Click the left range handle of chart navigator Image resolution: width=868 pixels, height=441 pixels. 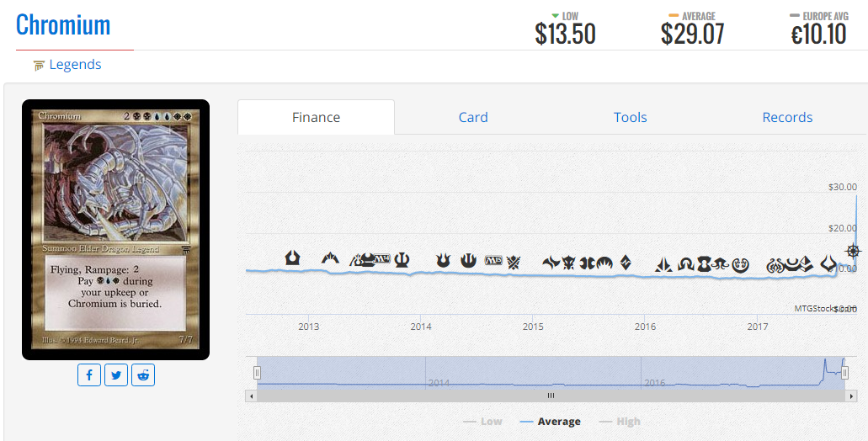pos(257,373)
